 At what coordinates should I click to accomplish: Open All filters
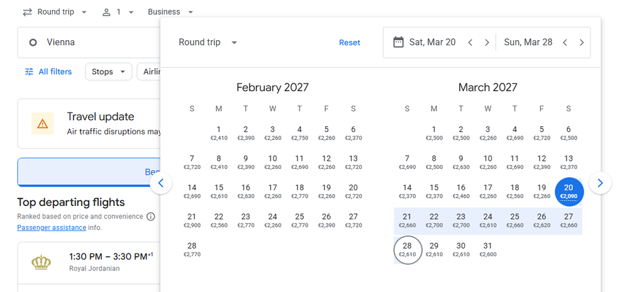[48, 72]
